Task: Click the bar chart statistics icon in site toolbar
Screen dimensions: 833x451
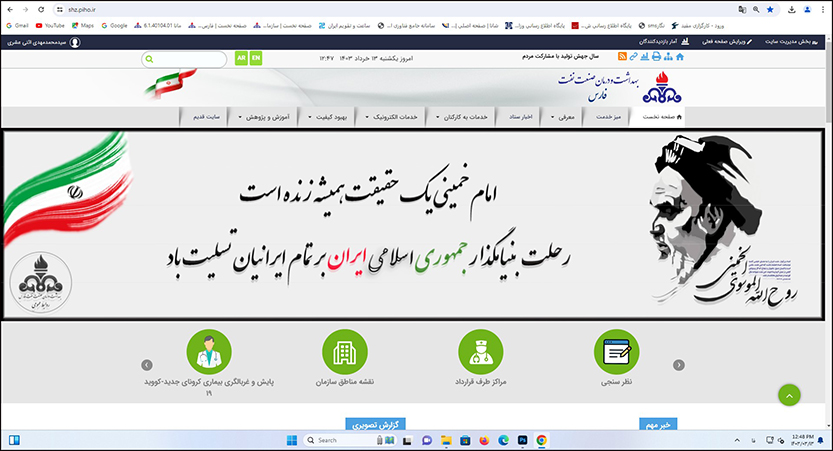Action: coord(644,57)
